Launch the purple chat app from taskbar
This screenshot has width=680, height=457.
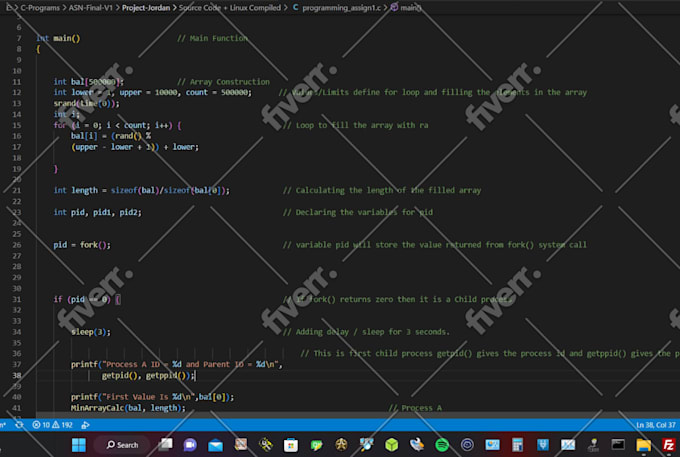tap(190, 445)
